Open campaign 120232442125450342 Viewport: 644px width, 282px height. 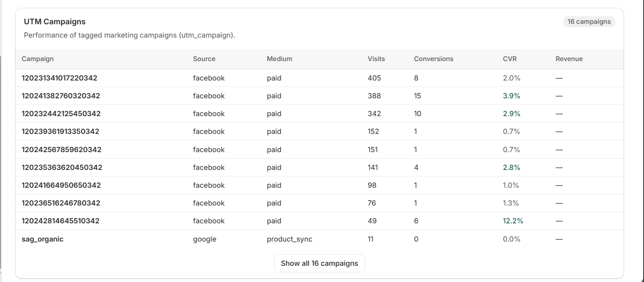coord(61,114)
